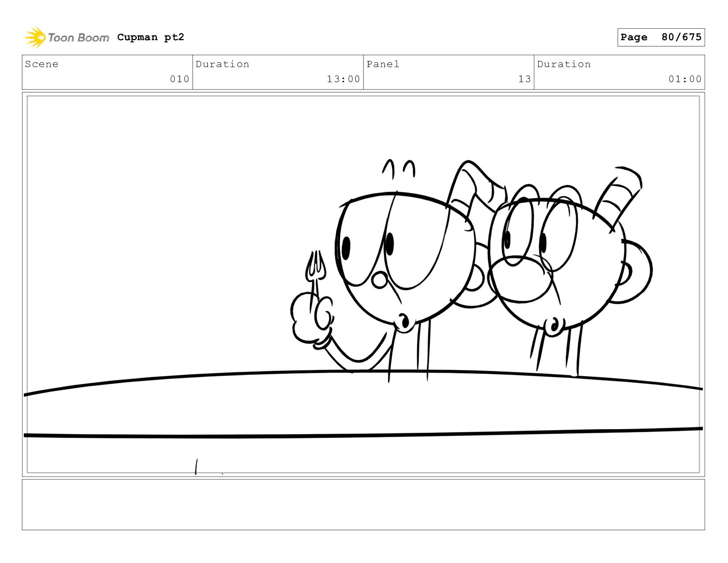The height and width of the screenshot is (563, 728).
Task: Click the 'Scene' header label
Action: [42, 64]
